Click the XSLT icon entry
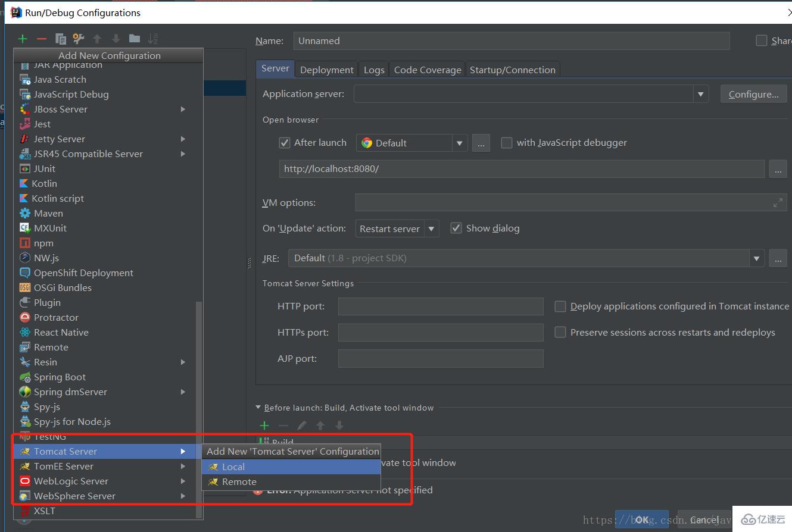This screenshot has width=792, height=532. coord(25,511)
